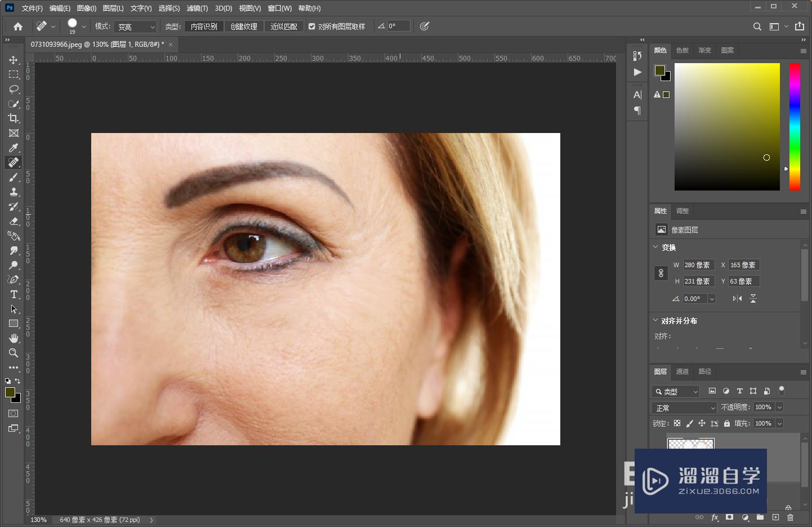Collapse the 对齐并分布 section

[655, 320]
